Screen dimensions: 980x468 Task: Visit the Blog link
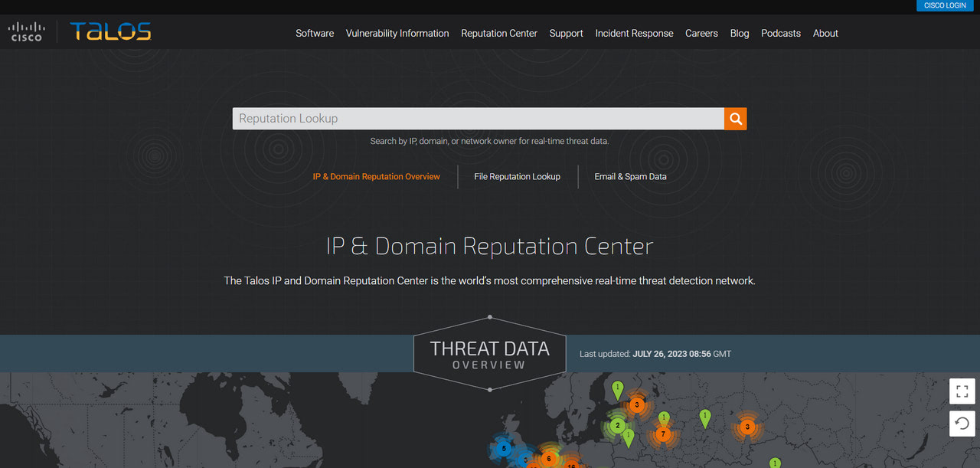click(740, 33)
